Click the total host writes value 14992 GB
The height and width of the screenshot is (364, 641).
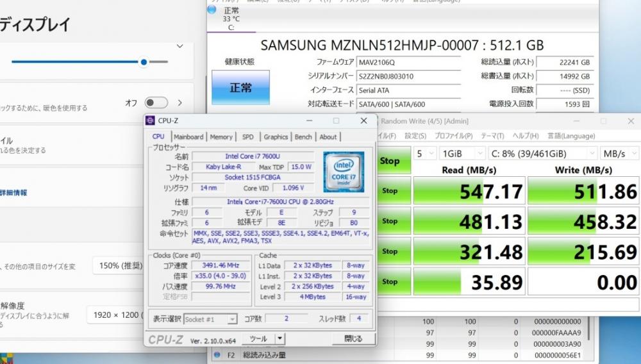[564, 76]
